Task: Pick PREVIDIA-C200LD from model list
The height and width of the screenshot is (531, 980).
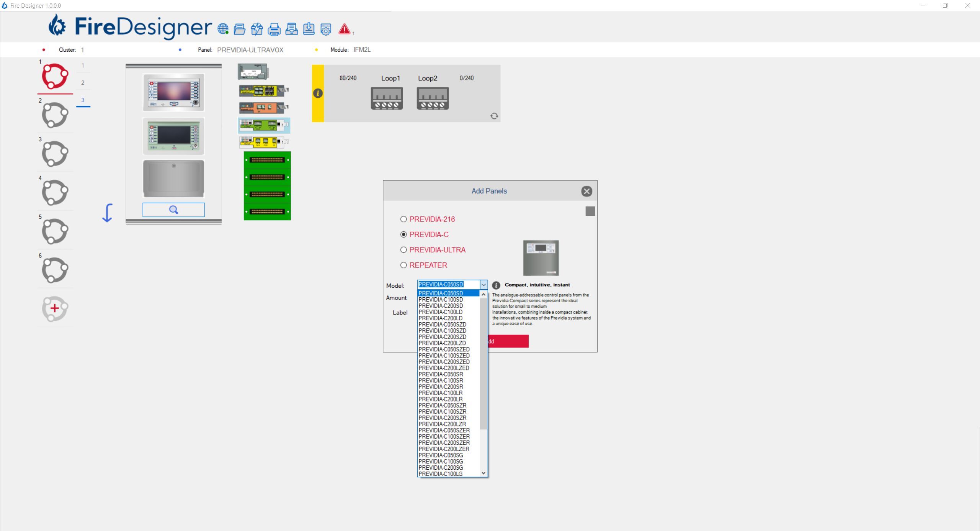Action: coord(440,318)
